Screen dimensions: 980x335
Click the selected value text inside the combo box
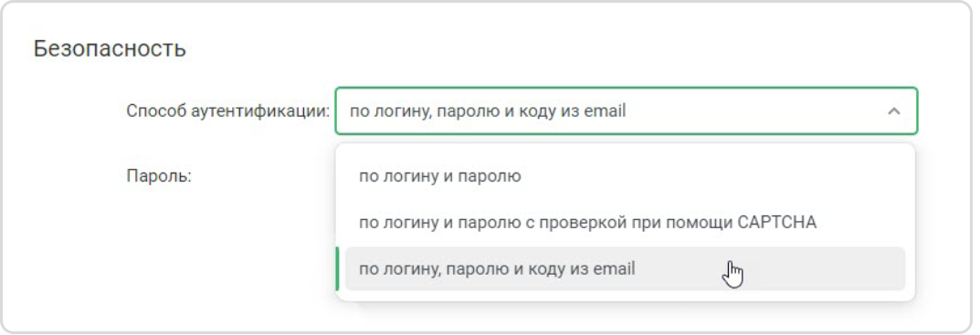pyautogui.click(x=488, y=111)
